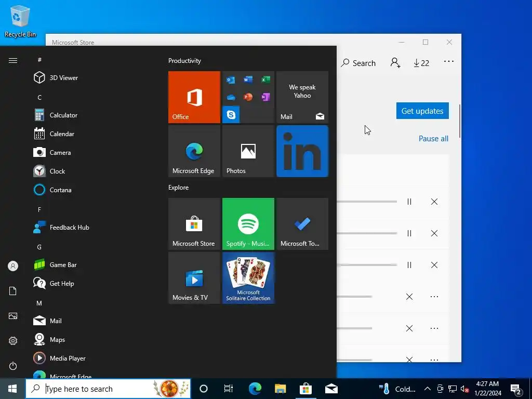Screen dimensions: 532x399
Task: Open Task View on the taskbar
Action: click(229, 389)
